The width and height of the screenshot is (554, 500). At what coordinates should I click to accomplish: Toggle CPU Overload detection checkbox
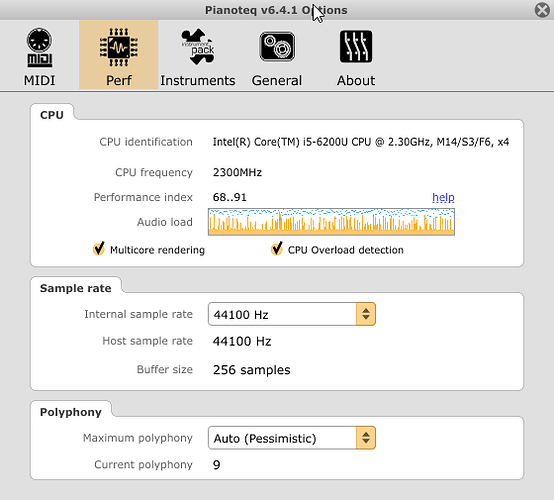point(277,249)
